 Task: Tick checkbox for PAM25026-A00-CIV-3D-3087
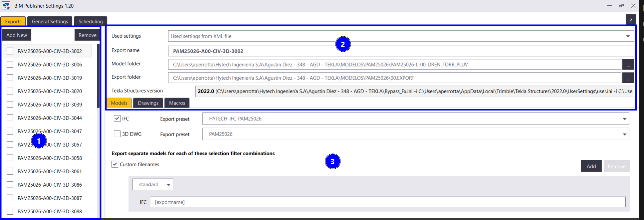10,198
